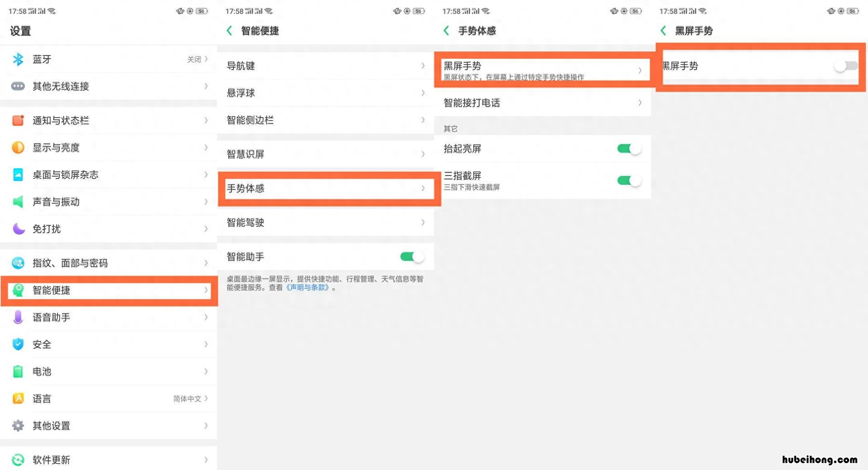The width and height of the screenshot is (868, 470).
Task: Tap the display and brightness icon
Action: click(x=18, y=147)
